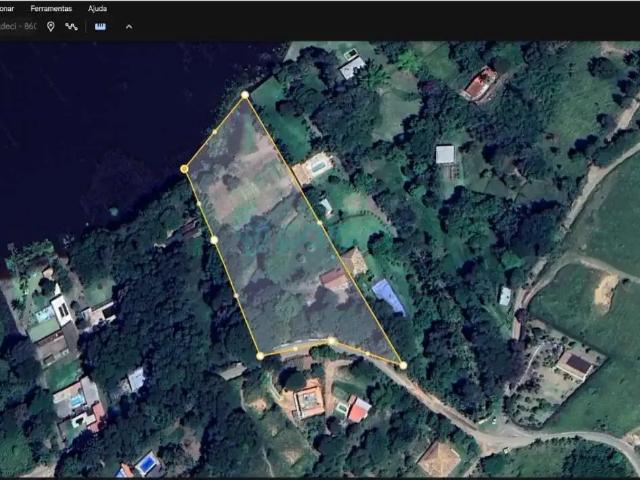
Task: Open the partially visible Adicionar menu
Action: (x=7, y=8)
